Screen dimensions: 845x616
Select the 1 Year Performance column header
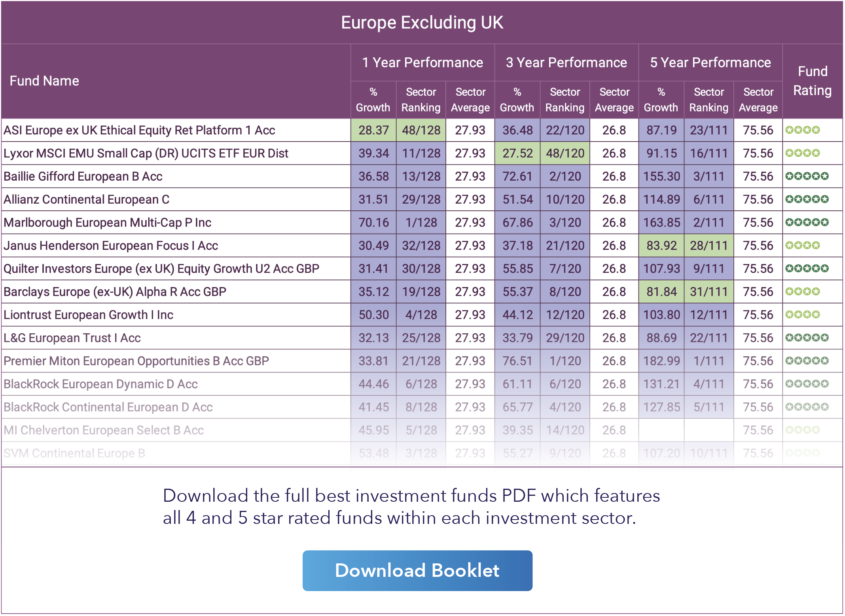pos(422,62)
